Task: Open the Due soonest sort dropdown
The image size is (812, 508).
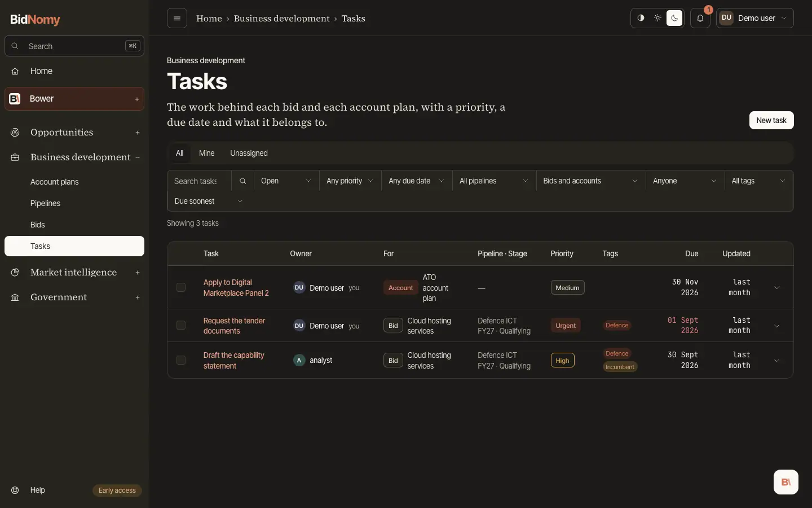Action: click(209, 202)
